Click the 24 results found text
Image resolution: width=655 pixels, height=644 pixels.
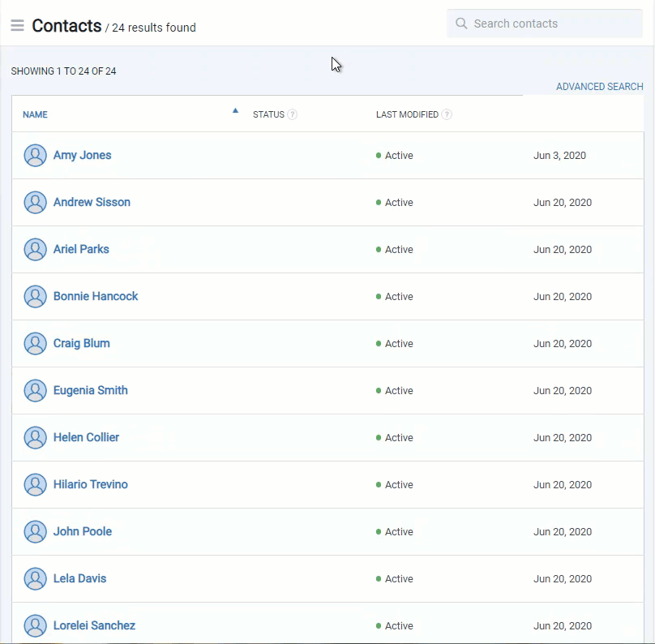pyautogui.click(x=154, y=28)
